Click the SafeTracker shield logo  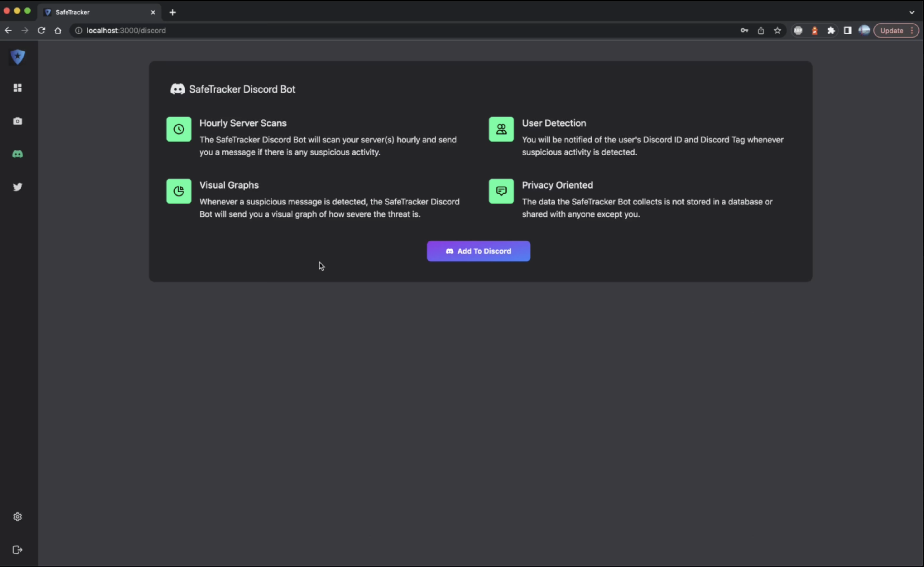(17, 57)
